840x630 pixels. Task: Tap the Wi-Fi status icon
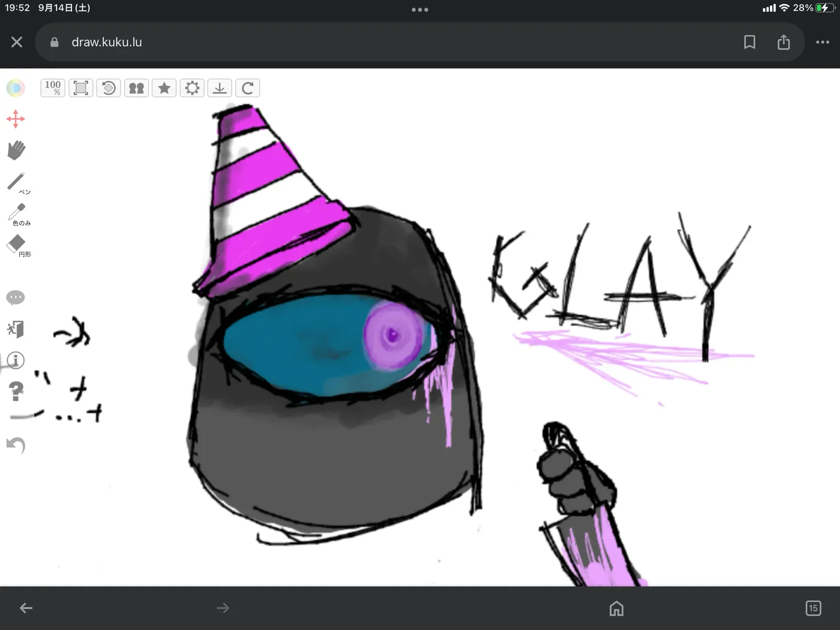coord(784,8)
